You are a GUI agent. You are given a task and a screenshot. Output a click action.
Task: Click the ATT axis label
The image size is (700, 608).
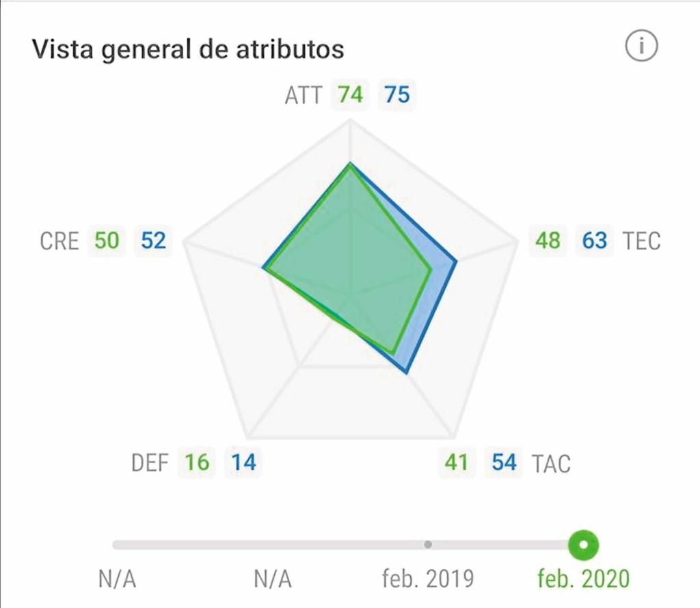(303, 95)
